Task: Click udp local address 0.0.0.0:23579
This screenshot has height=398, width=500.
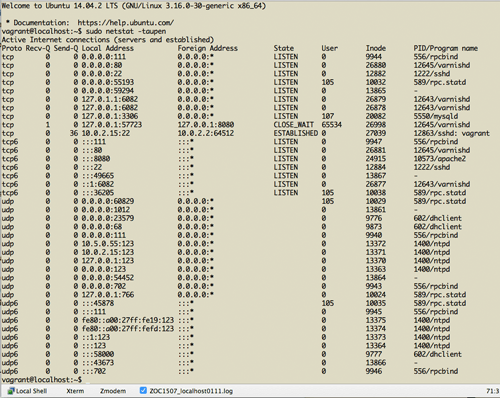Action: tap(108, 218)
